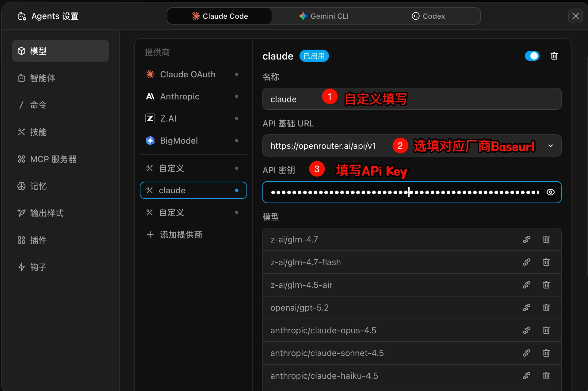
Task: Click the link icon for z-ai/glm-4.7
Action: pyautogui.click(x=526, y=239)
